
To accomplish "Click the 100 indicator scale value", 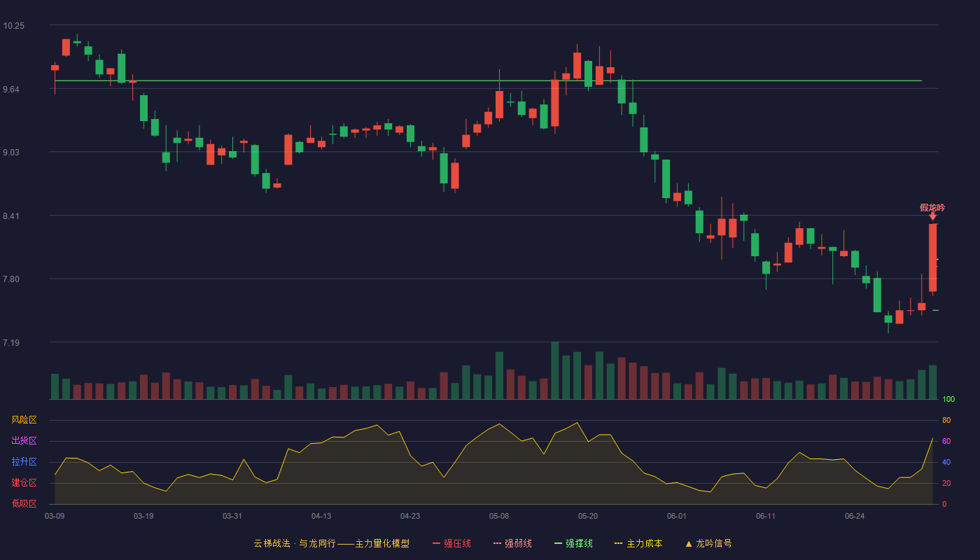I will [948, 400].
